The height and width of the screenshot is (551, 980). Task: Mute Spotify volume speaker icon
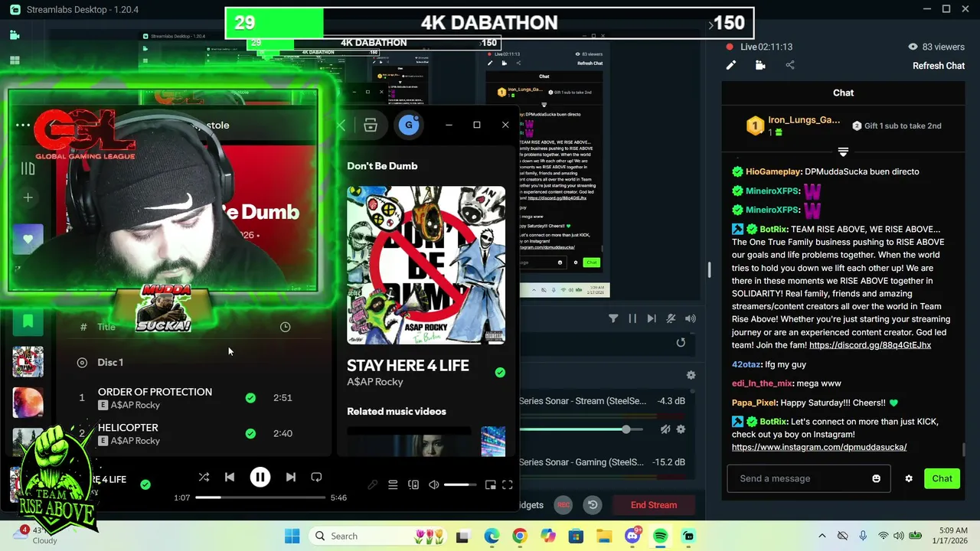433,485
